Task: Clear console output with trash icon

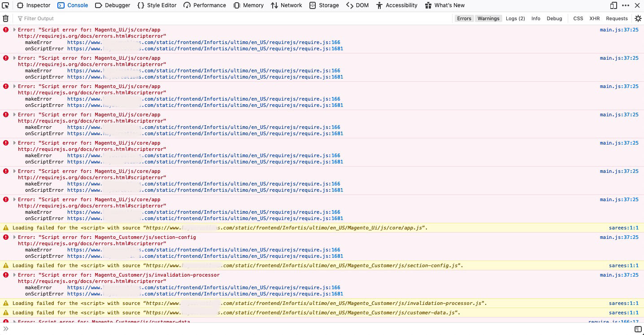Action: pos(5,18)
